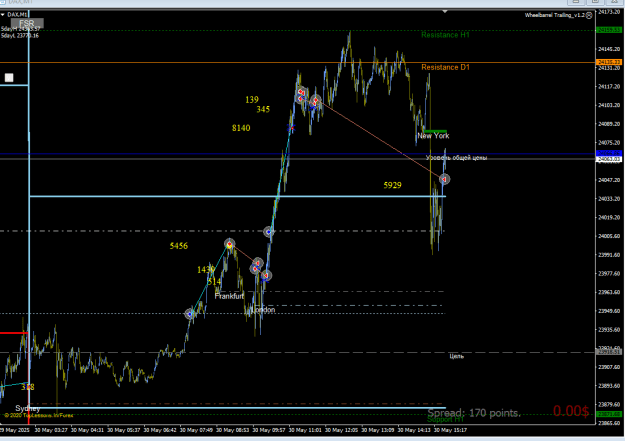The image size is (625, 441).
Task: Click the FSR button
Action: point(27,23)
